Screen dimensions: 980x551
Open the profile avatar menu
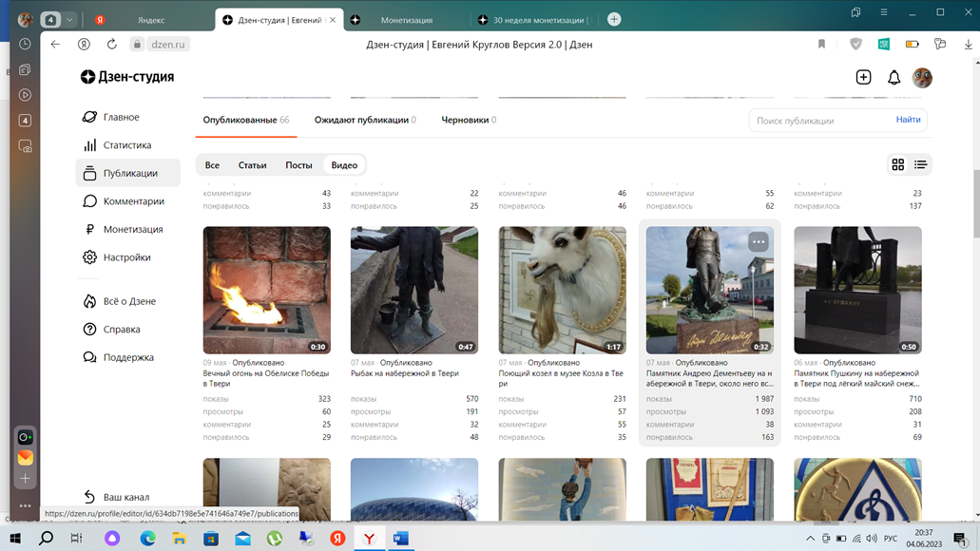922,78
